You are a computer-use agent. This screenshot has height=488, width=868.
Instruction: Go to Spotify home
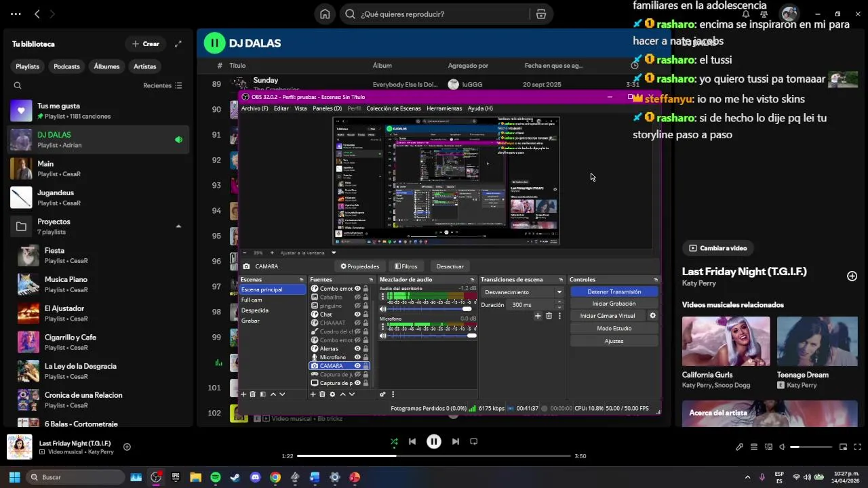(x=325, y=14)
